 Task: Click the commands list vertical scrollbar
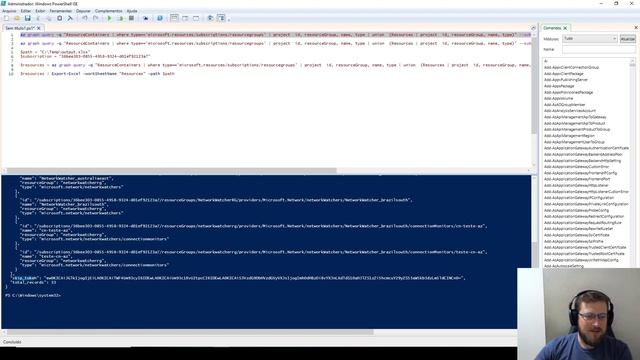pyautogui.click(x=632, y=162)
